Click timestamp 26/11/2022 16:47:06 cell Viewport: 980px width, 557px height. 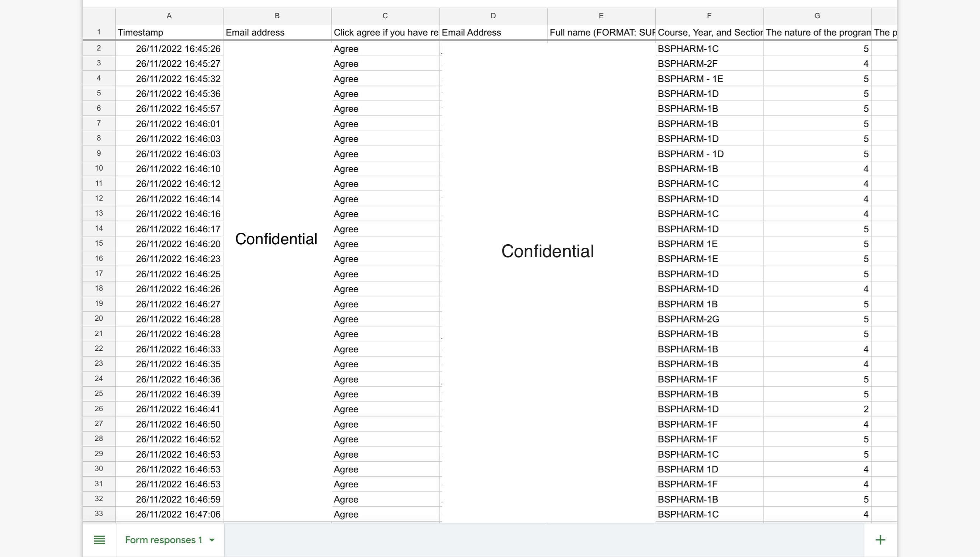pos(169,514)
